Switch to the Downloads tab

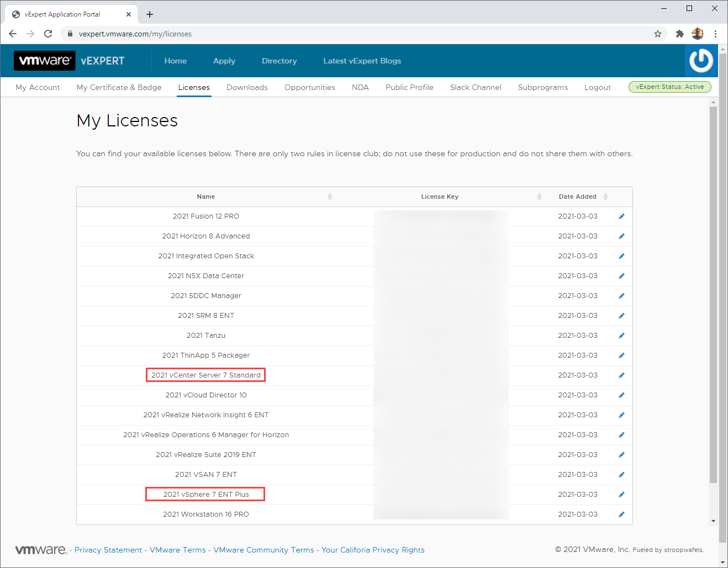tap(247, 87)
